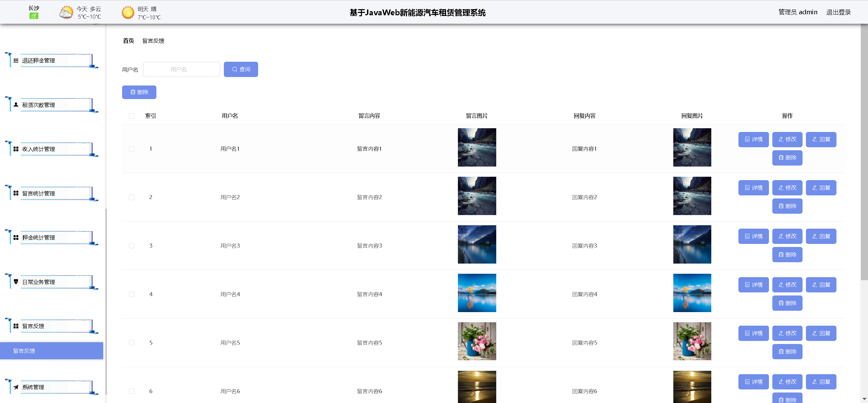Expand the 留言统计管理 sidebar menu

pyautogui.click(x=52, y=193)
